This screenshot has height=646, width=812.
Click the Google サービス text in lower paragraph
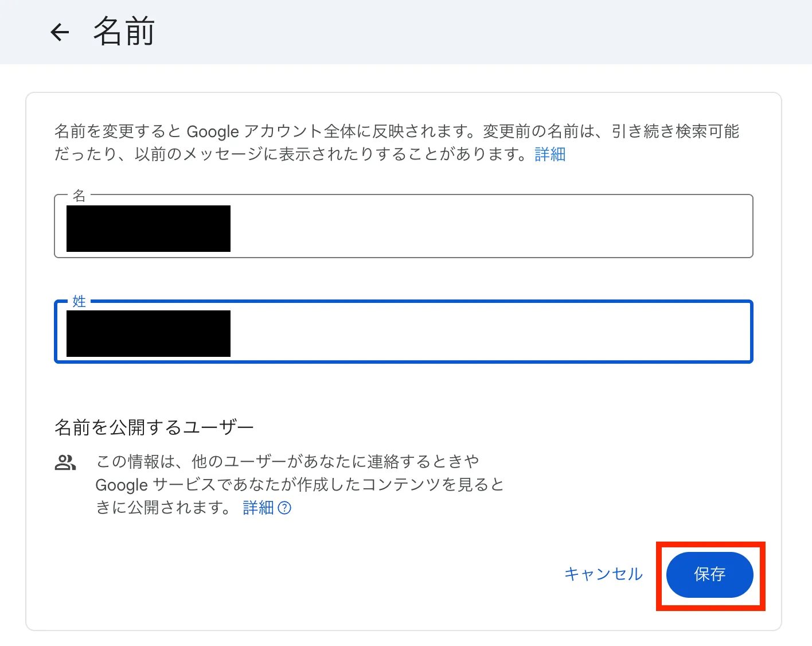coord(155,485)
